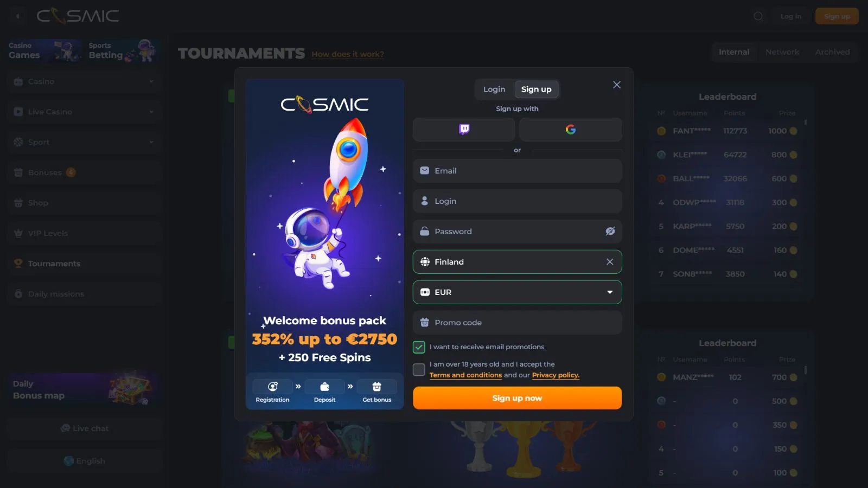Sign up with the Google icon
The width and height of the screenshot is (868, 488).
point(570,129)
